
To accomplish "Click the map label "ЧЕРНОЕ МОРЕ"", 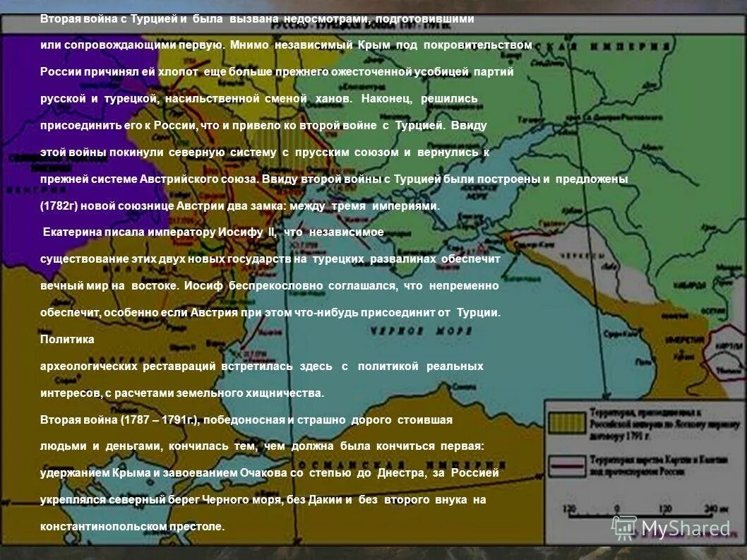I will (421, 331).
